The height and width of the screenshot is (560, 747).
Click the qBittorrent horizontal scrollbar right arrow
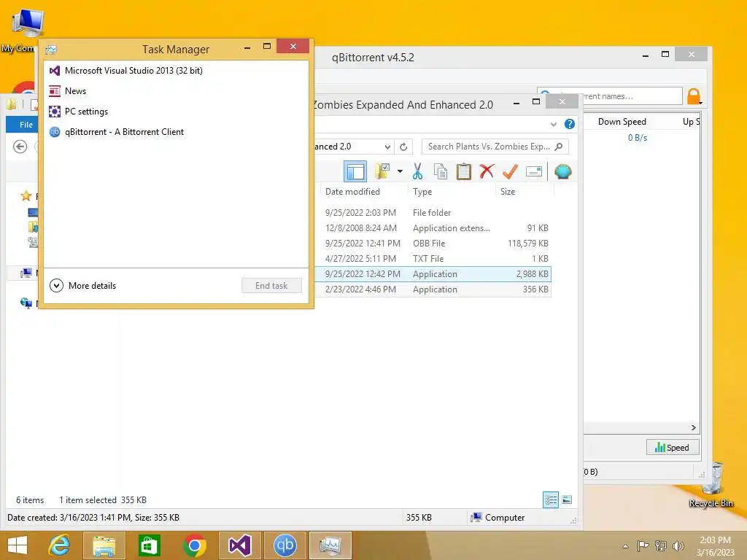point(694,427)
